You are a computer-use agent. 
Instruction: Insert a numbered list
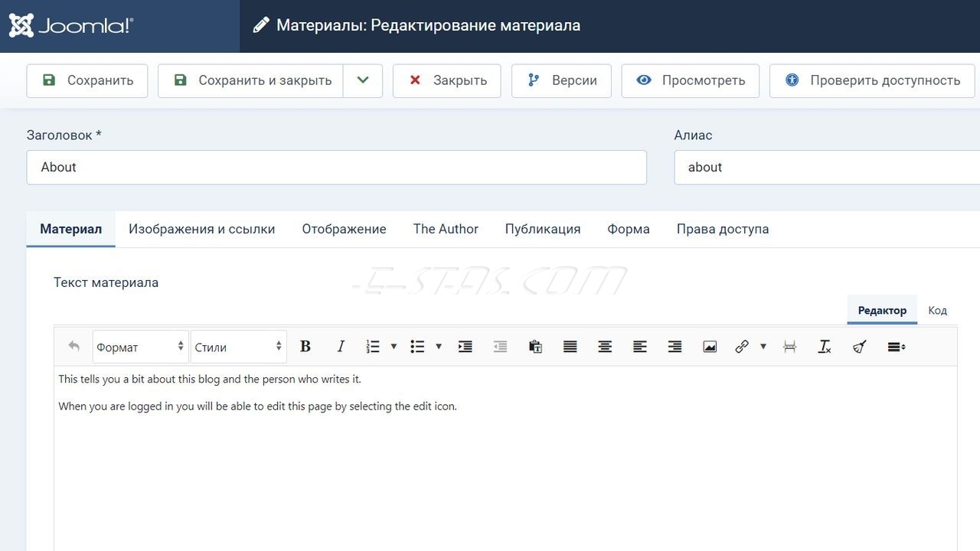pos(374,347)
